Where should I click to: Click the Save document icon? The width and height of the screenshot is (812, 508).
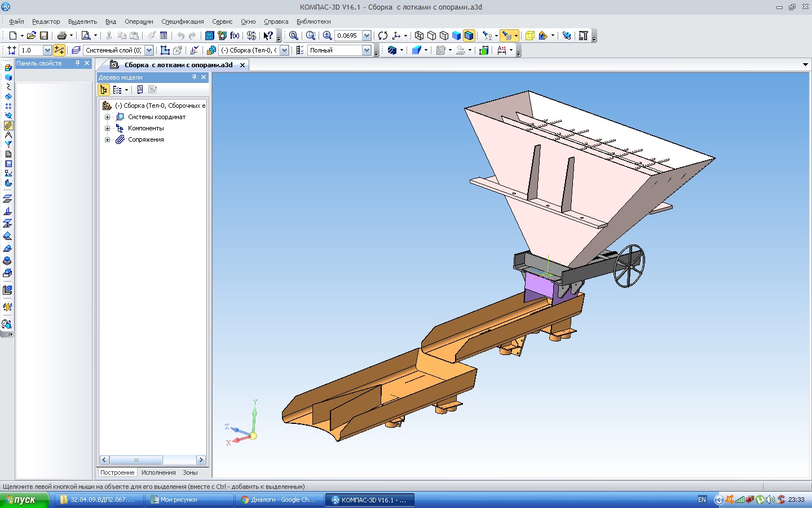tap(43, 36)
